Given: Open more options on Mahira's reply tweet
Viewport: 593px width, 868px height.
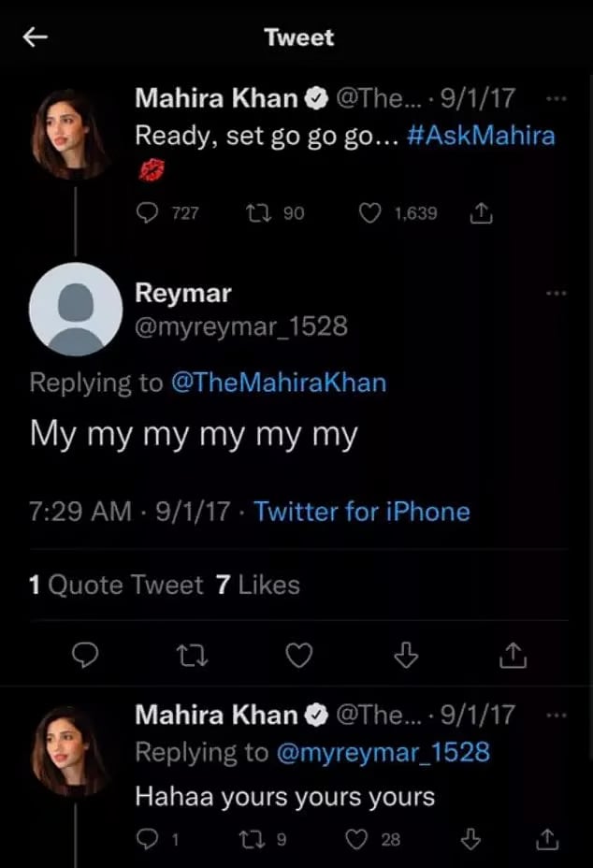Looking at the screenshot, I should point(555,716).
